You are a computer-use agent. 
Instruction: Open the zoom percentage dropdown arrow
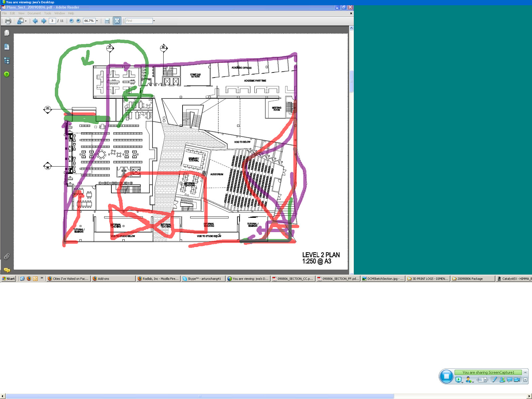(x=97, y=21)
